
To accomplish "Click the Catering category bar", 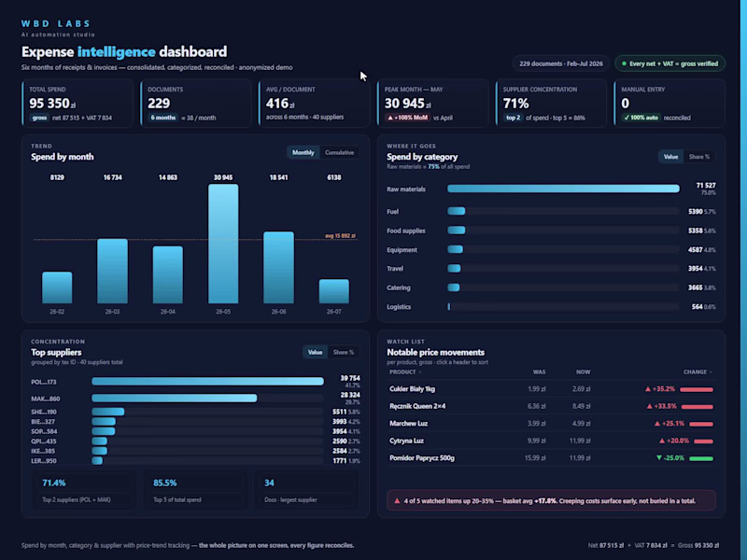I will (x=454, y=287).
